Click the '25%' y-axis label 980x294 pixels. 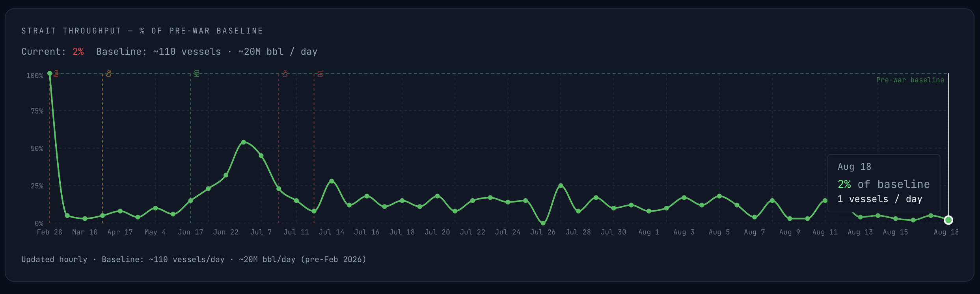(37, 186)
